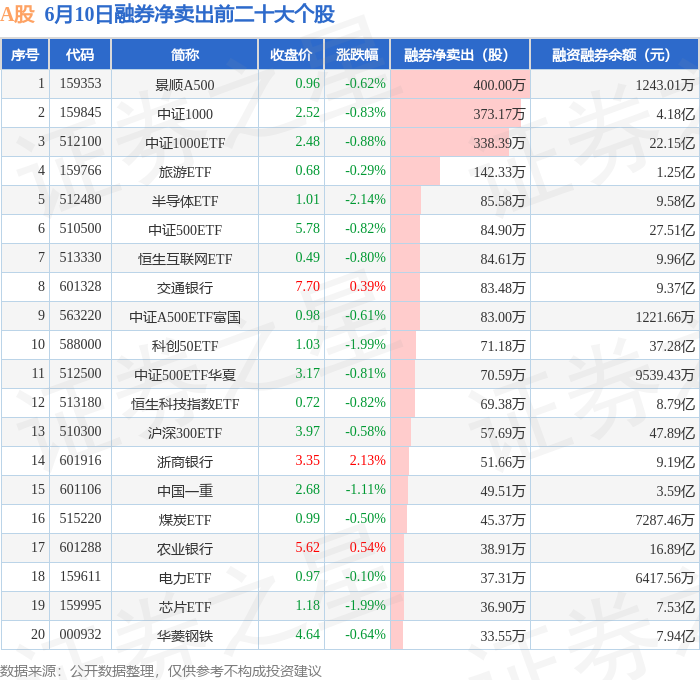Click red change value 2.13%
This screenshot has height=680, width=700.
pos(367,460)
